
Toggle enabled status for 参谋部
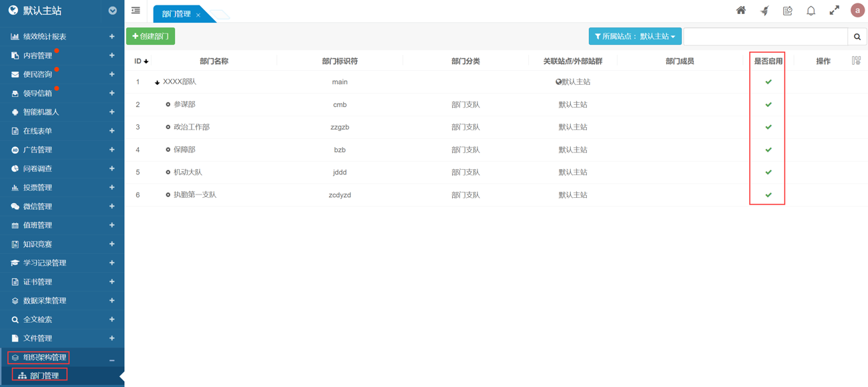tap(768, 104)
